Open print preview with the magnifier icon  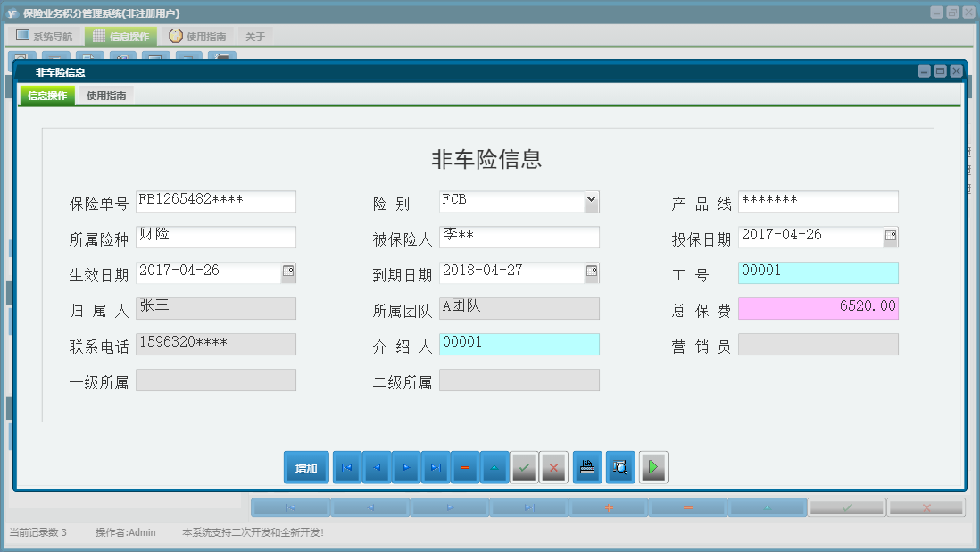619,466
